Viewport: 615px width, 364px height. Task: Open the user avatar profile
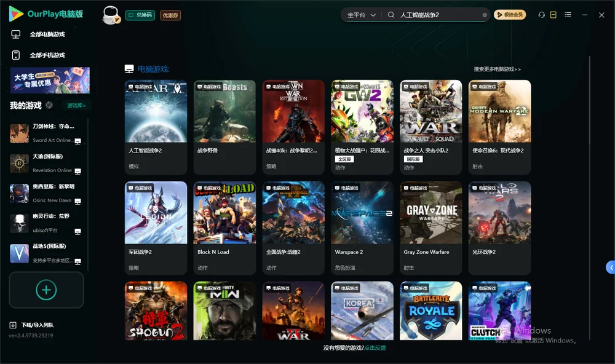click(x=111, y=15)
